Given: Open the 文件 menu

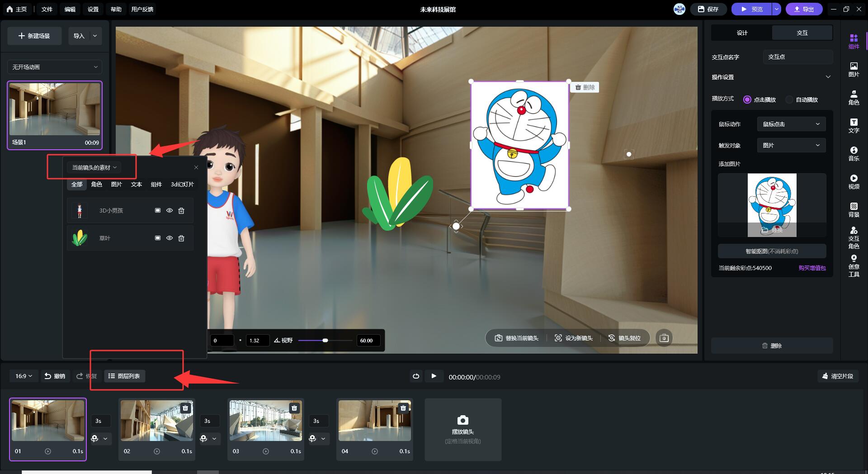Looking at the screenshot, I should [47, 9].
